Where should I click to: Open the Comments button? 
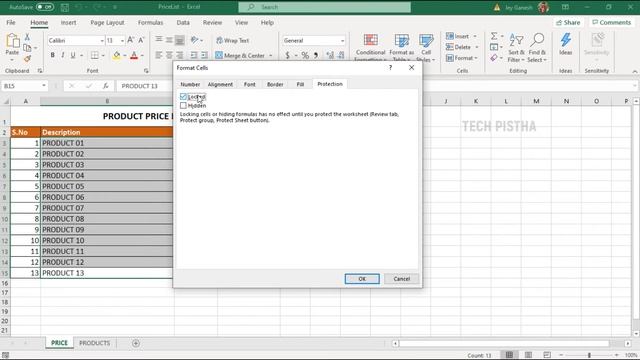click(611, 22)
